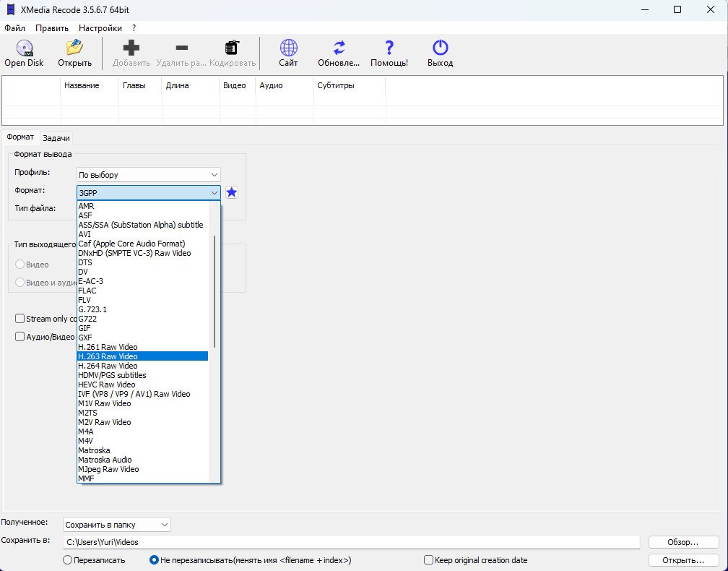Click the save path input field
This screenshot has width=728, height=571.
tap(352, 542)
